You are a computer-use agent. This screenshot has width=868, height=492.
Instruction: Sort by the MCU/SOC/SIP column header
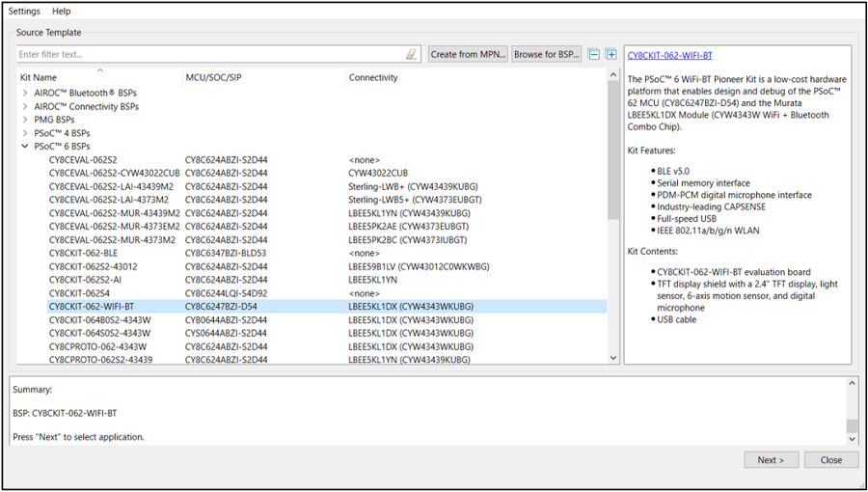click(x=264, y=77)
